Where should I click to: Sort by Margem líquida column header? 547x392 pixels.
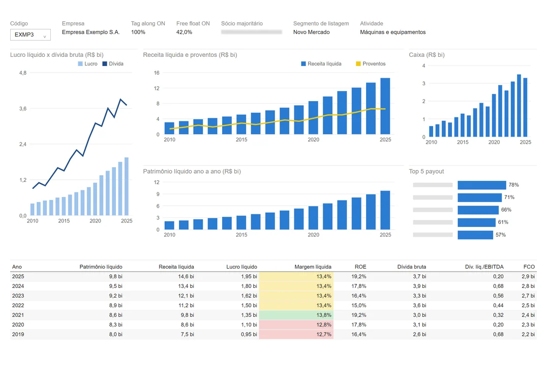pyautogui.click(x=313, y=267)
